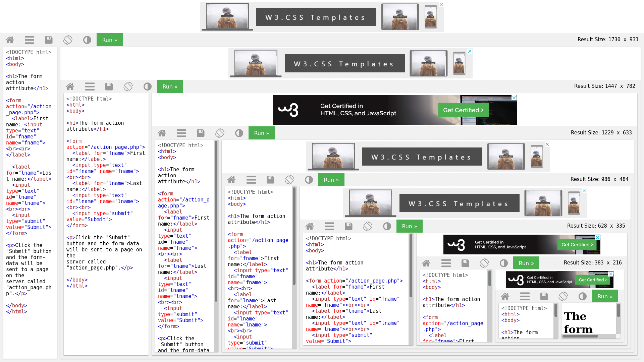Rotate layout in the innermost editor toolbar

563,297
